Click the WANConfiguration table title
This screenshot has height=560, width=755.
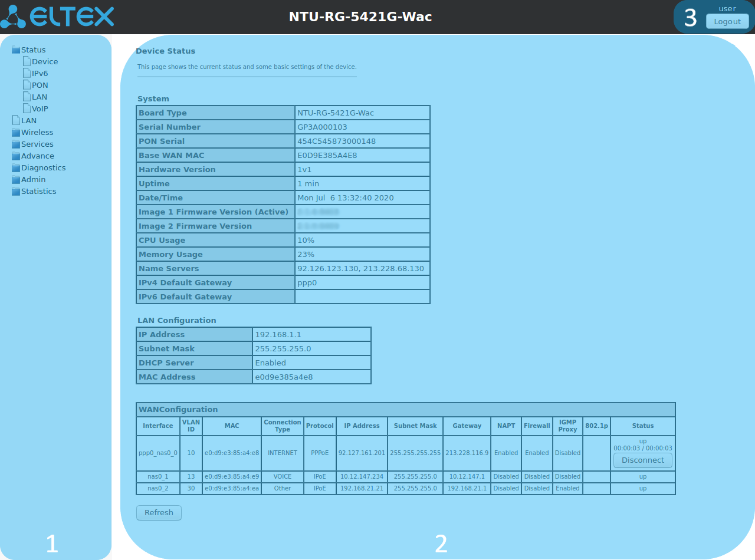178,410
